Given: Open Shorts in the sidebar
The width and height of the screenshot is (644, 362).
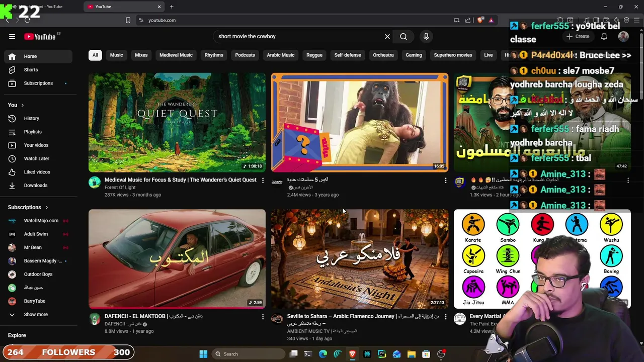Looking at the screenshot, I should pos(38,70).
